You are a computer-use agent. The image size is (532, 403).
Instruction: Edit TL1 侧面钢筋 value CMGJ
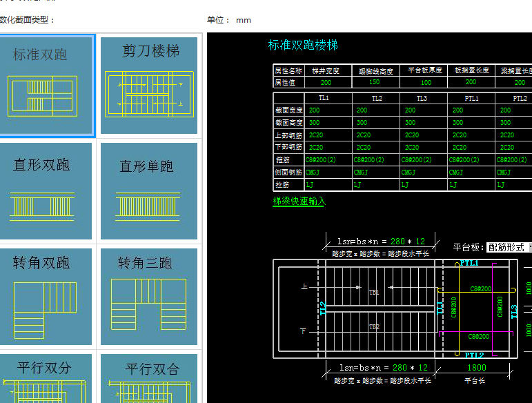pos(313,173)
